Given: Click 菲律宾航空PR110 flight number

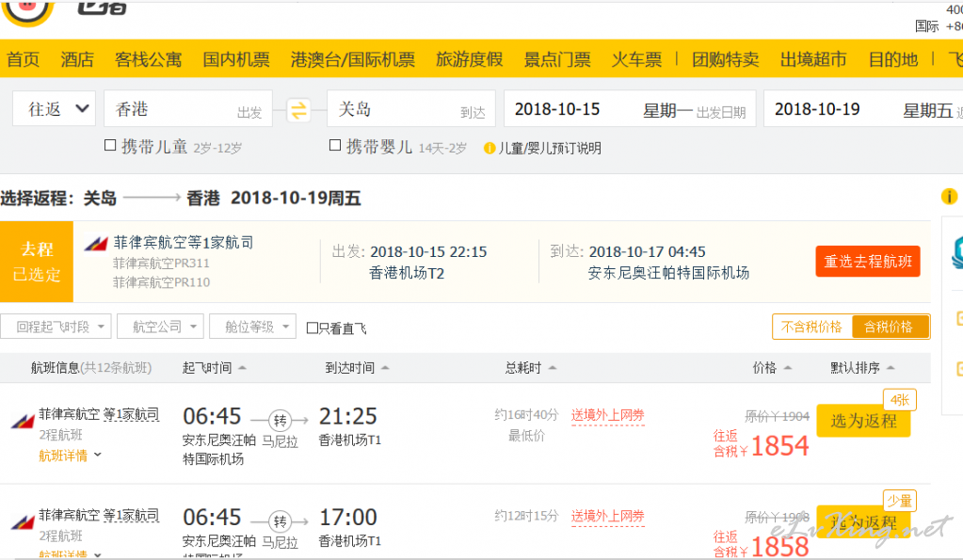Looking at the screenshot, I should [161, 282].
